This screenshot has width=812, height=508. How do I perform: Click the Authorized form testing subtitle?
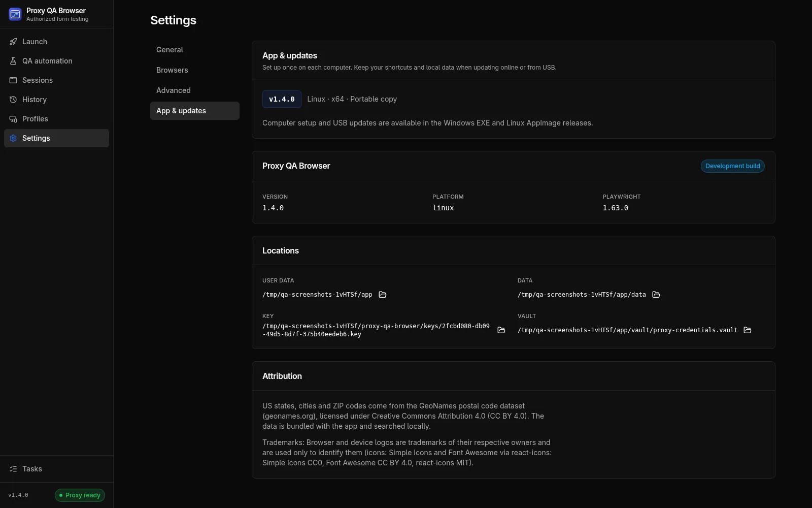click(57, 19)
